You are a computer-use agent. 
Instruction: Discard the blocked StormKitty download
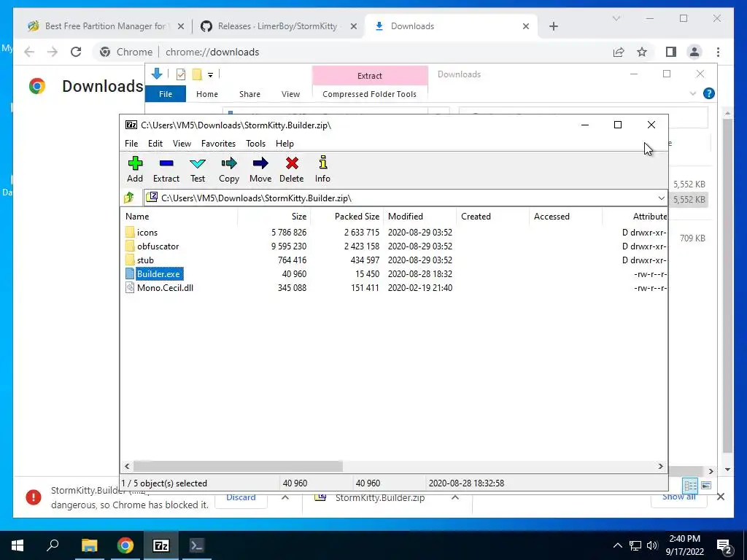coord(241,497)
